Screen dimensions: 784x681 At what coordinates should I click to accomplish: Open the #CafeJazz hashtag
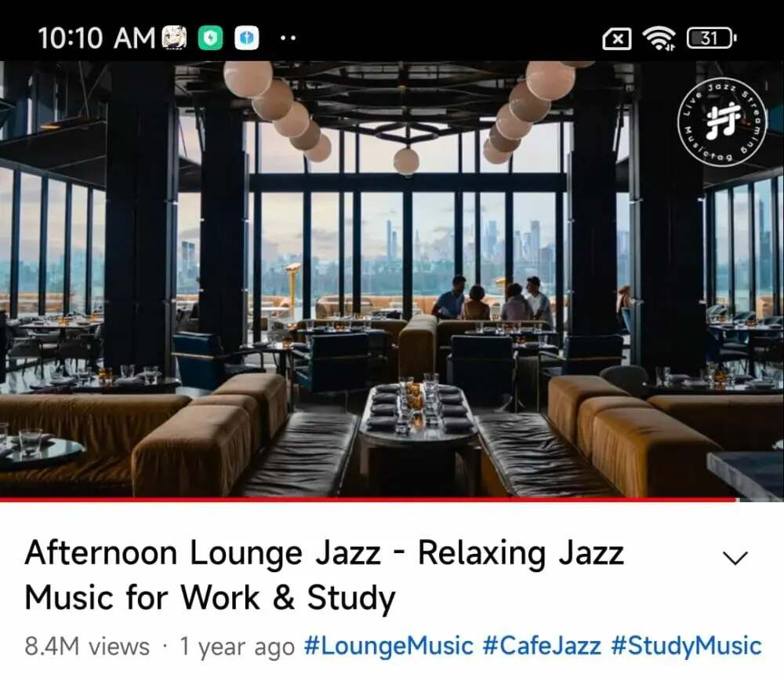click(x=542, y=646)
